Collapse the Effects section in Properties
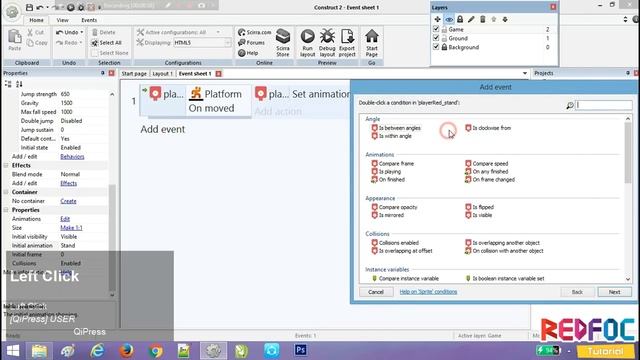640x360 pixels. pos(6,165)
